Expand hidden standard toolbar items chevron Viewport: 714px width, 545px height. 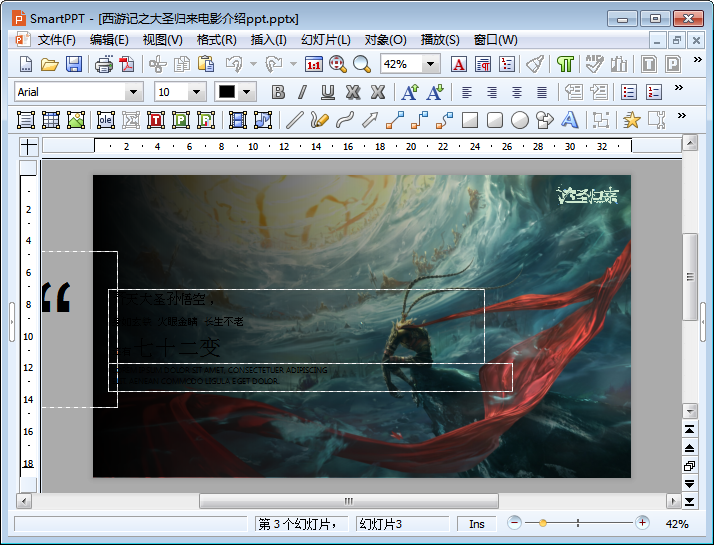point(697,60)
